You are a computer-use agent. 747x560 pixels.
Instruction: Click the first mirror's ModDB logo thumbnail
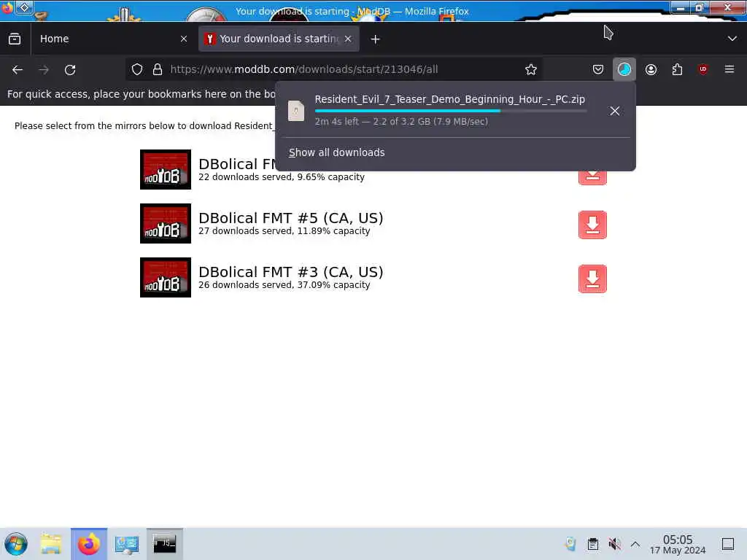click(166, 169)
